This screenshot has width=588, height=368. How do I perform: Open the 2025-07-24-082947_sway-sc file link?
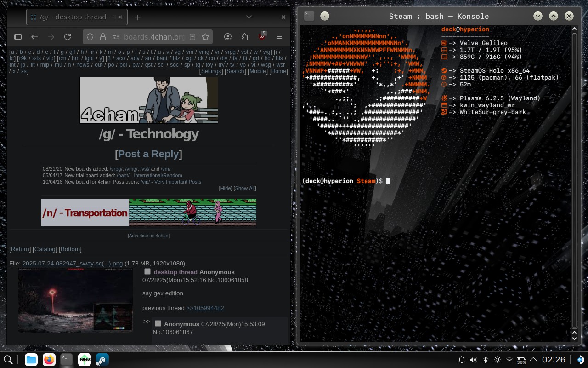(x=73, y=263)
